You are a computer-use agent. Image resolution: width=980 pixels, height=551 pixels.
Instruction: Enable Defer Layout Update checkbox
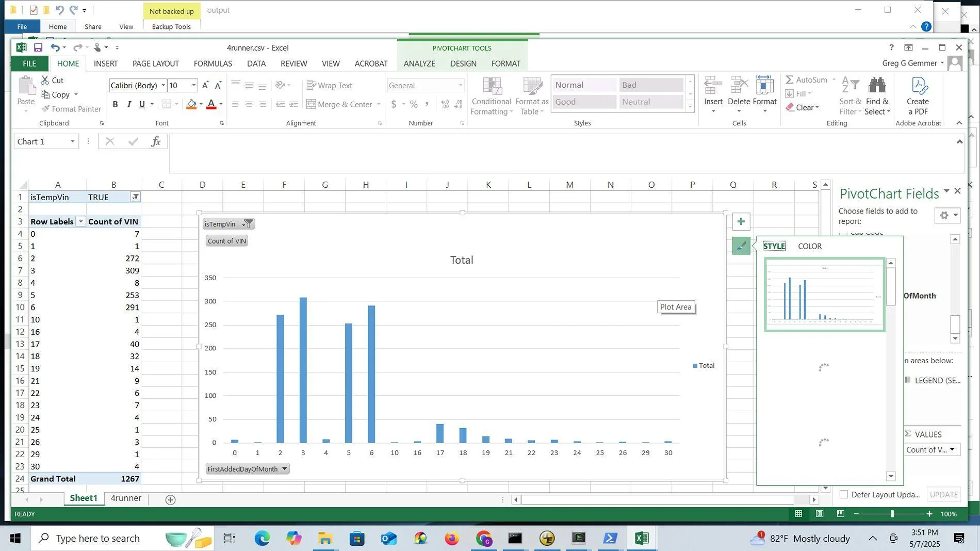[x=844, y=494]
